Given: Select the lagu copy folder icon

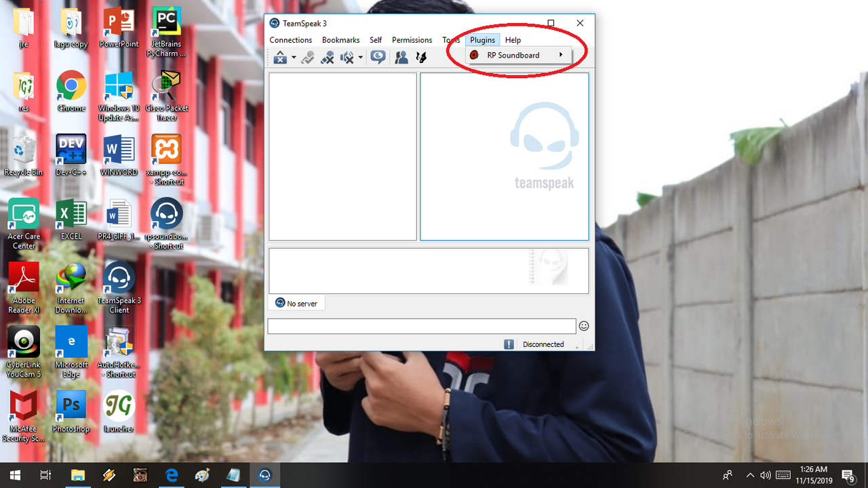Looking at the screenshot, I should coord(71,28).
